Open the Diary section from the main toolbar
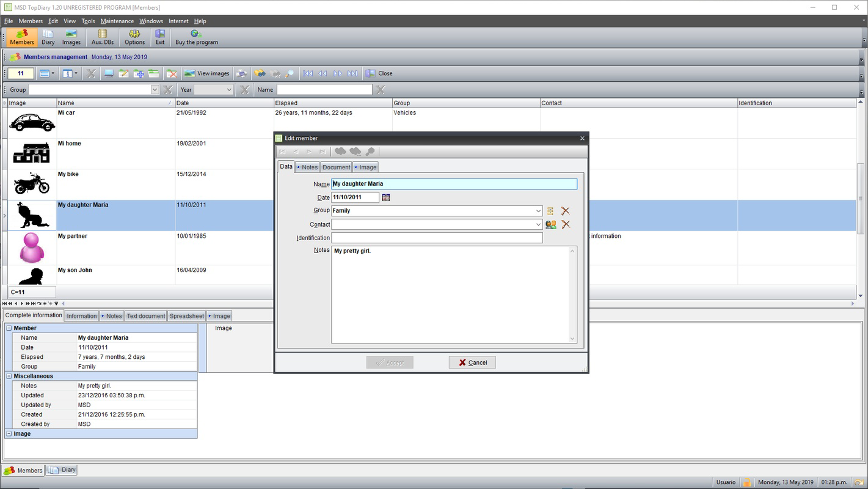The height and width of the screenshot is (489, 868). pos(48,37)
